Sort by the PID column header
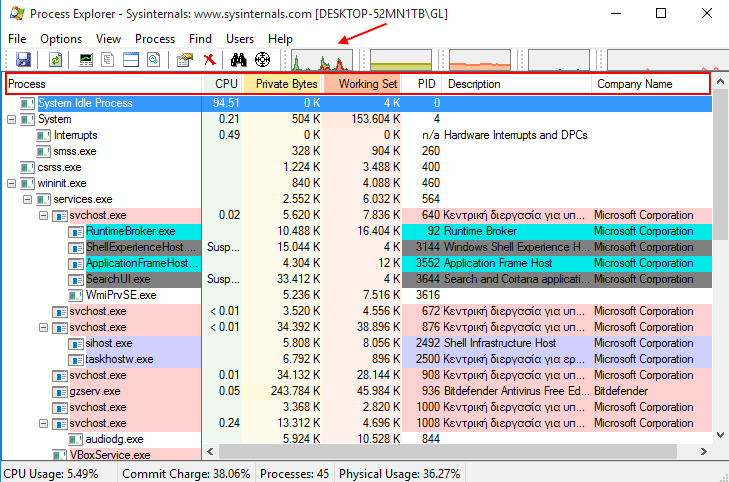Screen dimensions: 729x482 coord(422,84)
